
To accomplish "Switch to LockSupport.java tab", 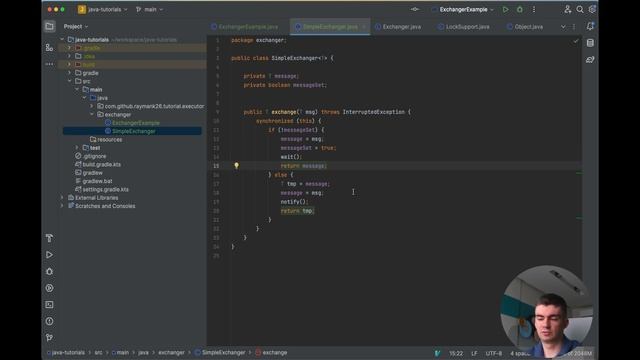I will pos(464,27).
